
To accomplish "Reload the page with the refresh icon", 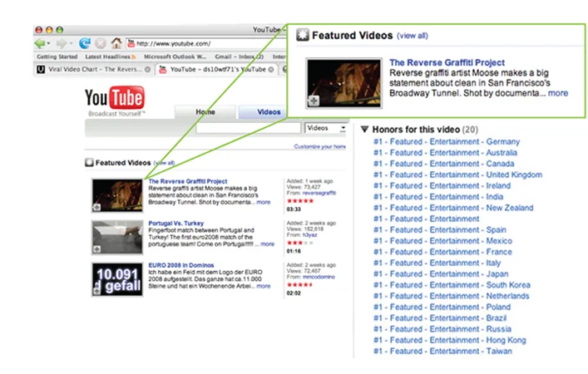I will pos(85,43).
